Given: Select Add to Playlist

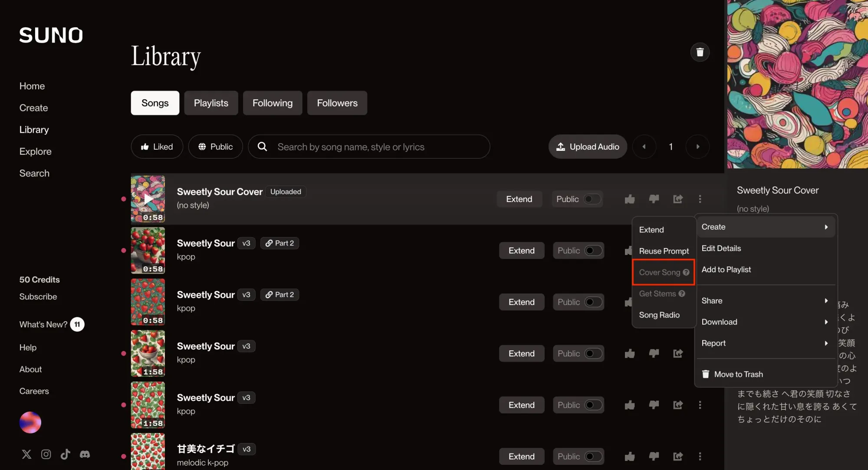Looking at the screenshot, I should click(766, 269).
